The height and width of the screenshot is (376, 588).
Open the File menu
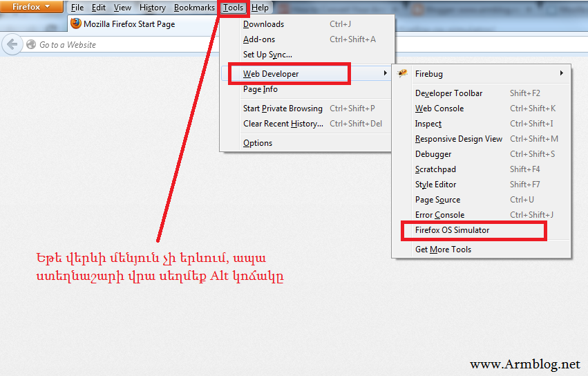point(77,8)
